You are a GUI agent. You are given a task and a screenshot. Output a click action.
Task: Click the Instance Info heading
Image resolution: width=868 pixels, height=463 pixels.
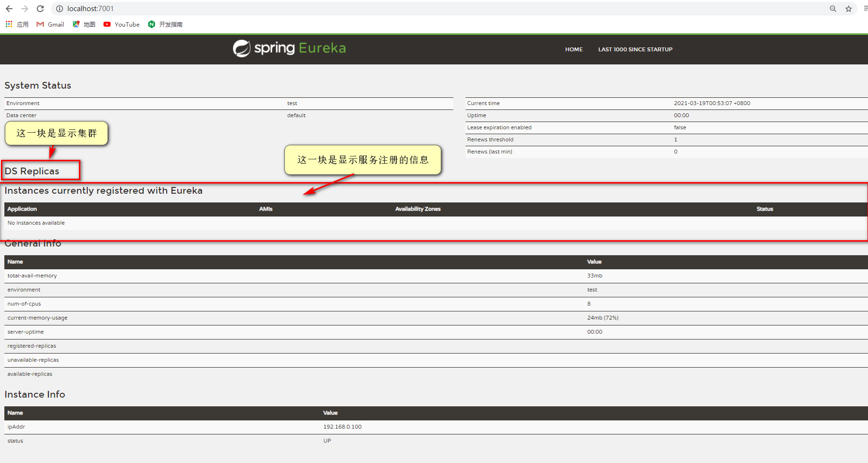pos(35,394)
